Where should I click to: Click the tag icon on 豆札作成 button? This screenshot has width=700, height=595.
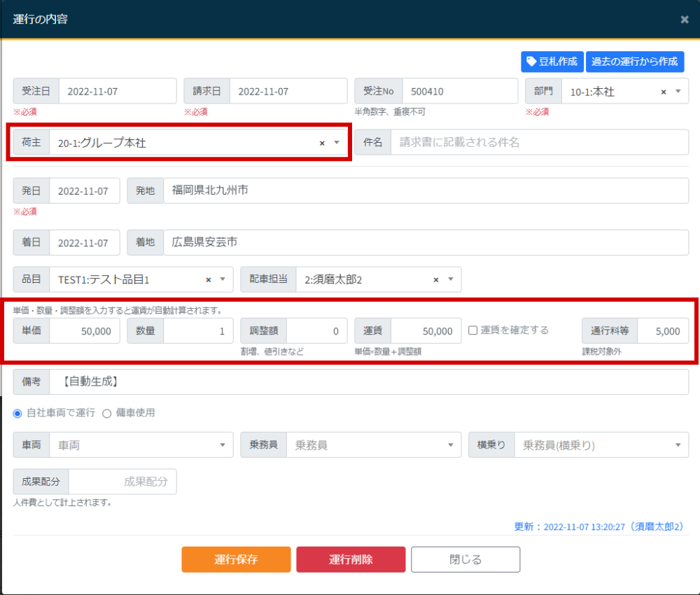point(533,62)
